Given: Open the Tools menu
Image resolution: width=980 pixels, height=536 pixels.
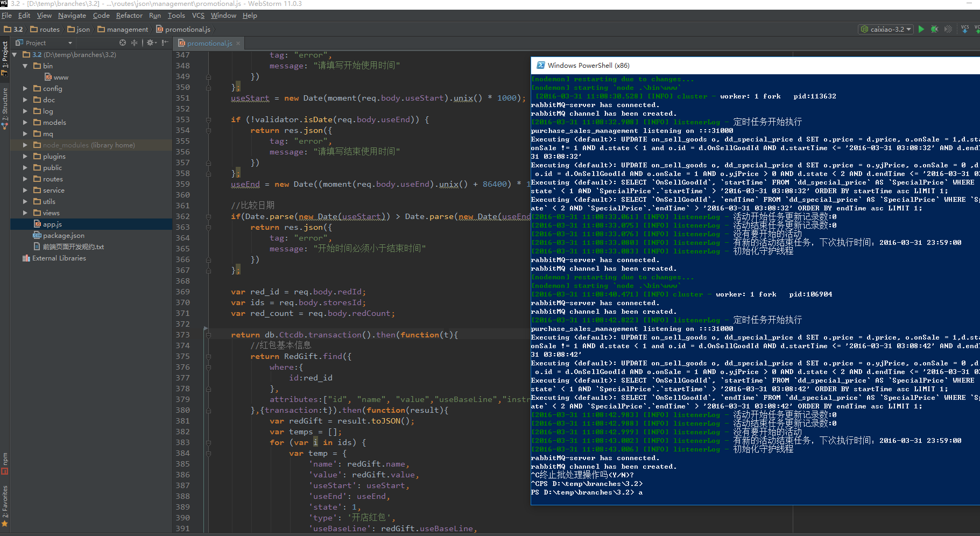Looking at the screenshot, I should pos(176,15).
